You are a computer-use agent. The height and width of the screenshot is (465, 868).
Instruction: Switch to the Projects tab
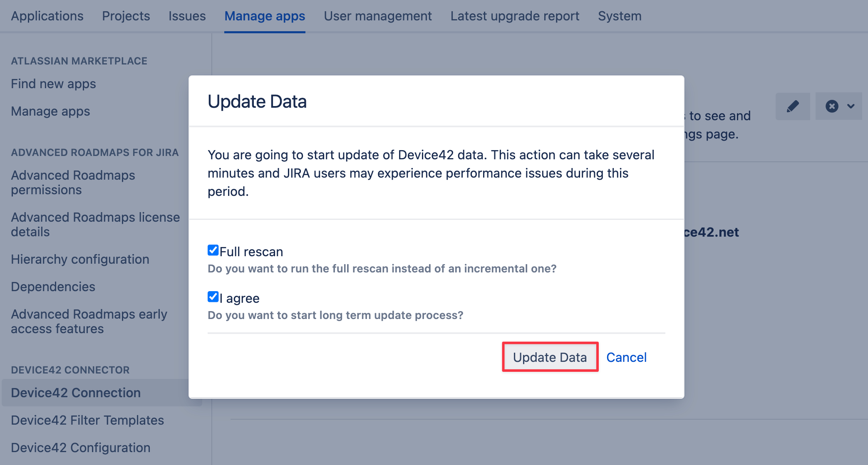(126, 16)
